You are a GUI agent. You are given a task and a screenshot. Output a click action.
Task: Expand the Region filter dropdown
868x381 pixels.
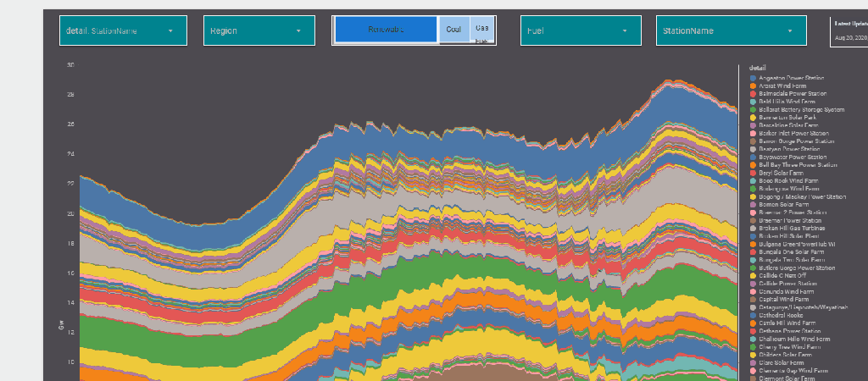[253, 31]
